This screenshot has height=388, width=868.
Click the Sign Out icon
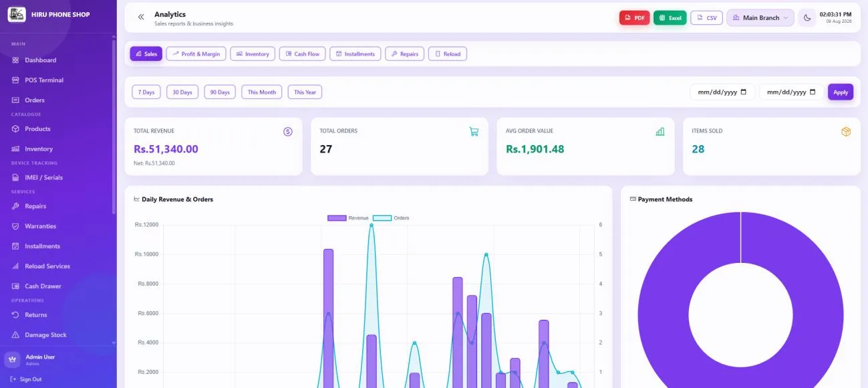[x=13, y=379]
